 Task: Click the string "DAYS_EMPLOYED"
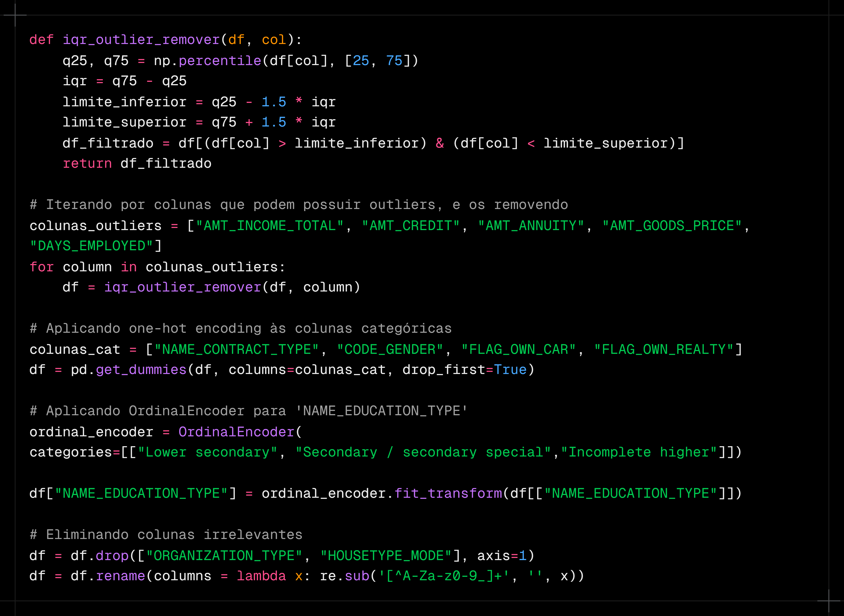pos(92,246)
